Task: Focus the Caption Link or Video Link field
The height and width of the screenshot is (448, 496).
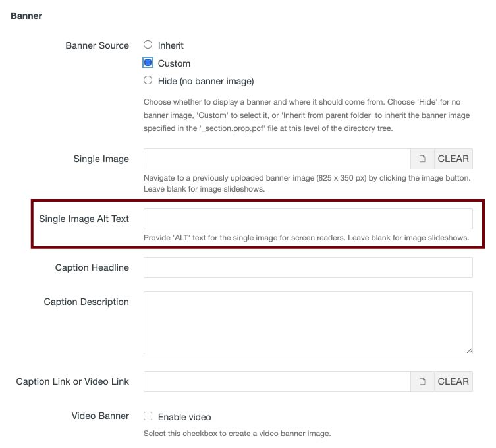Action: [277, 381]
